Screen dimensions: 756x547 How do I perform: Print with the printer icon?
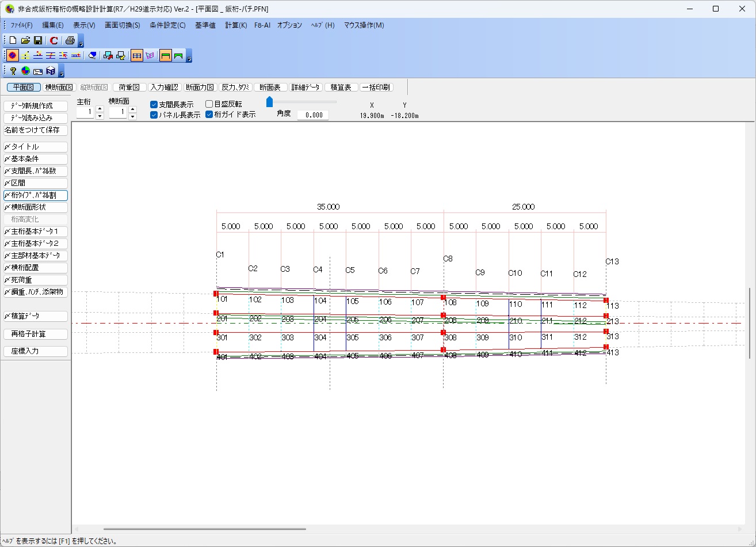70,40
